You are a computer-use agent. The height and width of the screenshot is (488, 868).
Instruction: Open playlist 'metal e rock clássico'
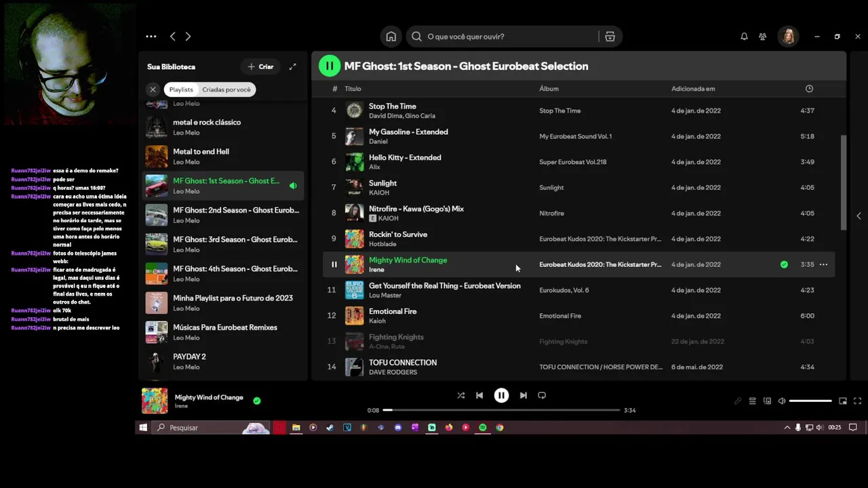coord(222,127)
